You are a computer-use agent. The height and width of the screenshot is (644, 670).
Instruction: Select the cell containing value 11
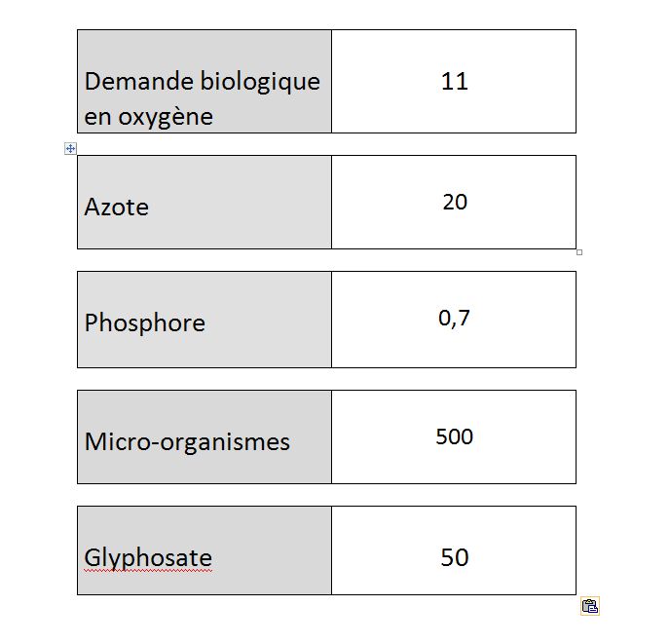[x=454, y=81]
